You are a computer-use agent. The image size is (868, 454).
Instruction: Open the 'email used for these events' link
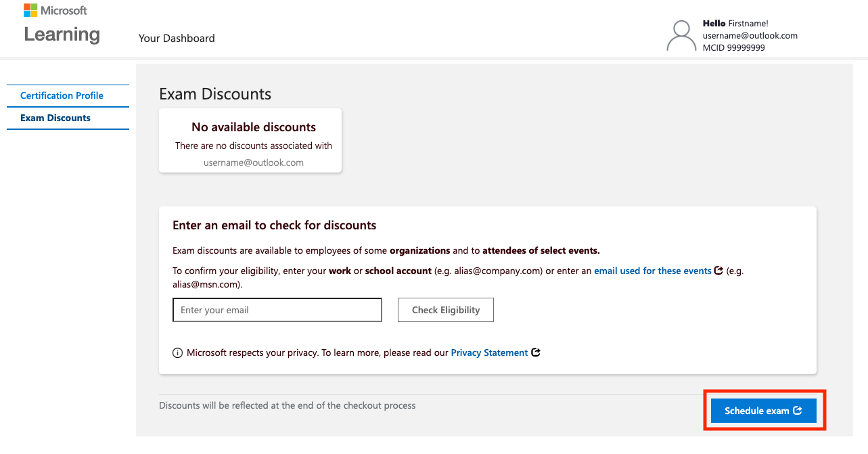(x=653, y=271)
